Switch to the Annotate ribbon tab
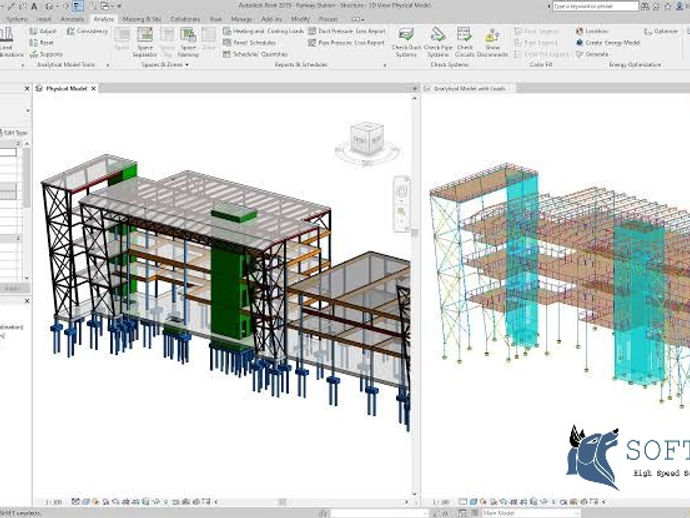Screen dimensions: 690x518 click(x=72, y=19)
